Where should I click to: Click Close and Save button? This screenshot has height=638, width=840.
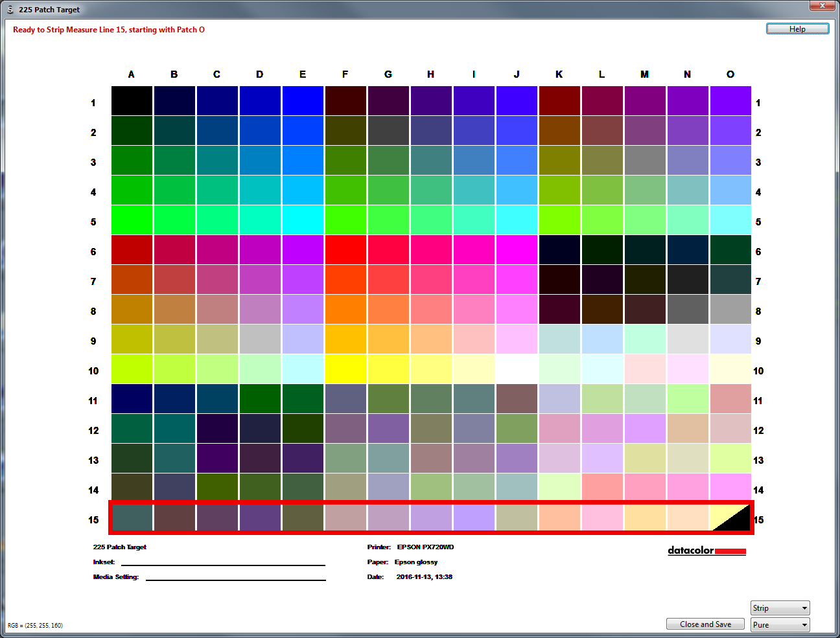(x=705, y=624)
